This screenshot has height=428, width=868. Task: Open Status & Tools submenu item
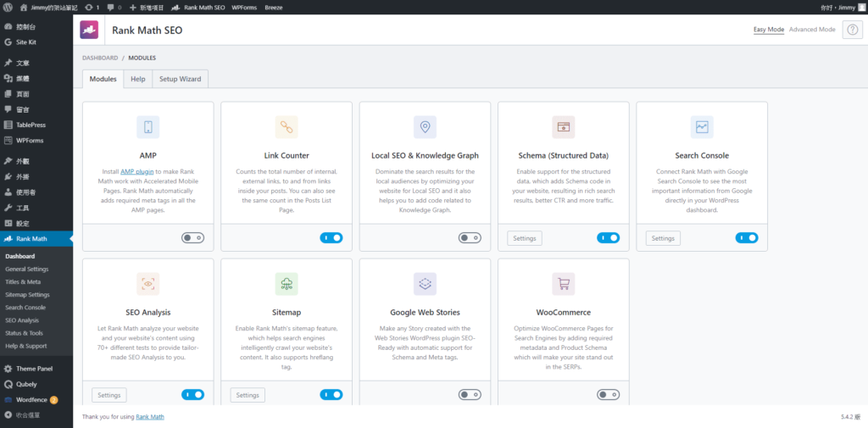(24, 333)
